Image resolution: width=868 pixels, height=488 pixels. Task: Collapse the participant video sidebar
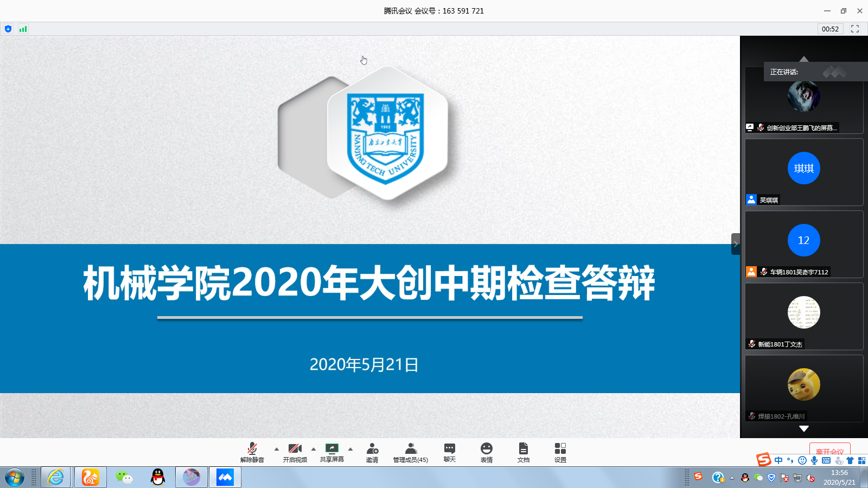click(736, 244)
